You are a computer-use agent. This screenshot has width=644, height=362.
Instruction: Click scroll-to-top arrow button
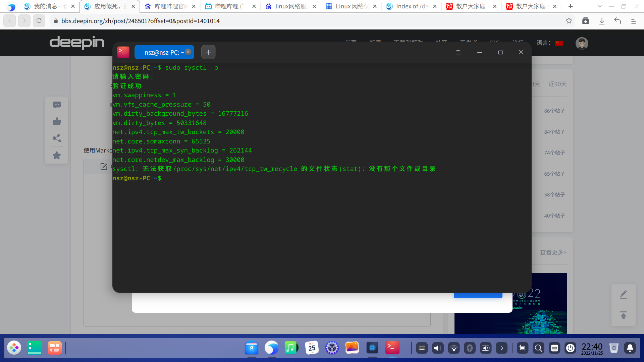click(623, 315)
